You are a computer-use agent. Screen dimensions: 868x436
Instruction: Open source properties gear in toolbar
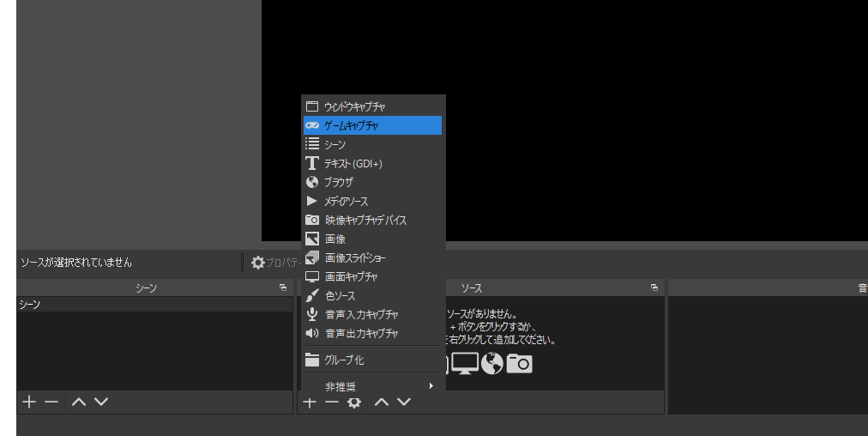tap(354, 403)
